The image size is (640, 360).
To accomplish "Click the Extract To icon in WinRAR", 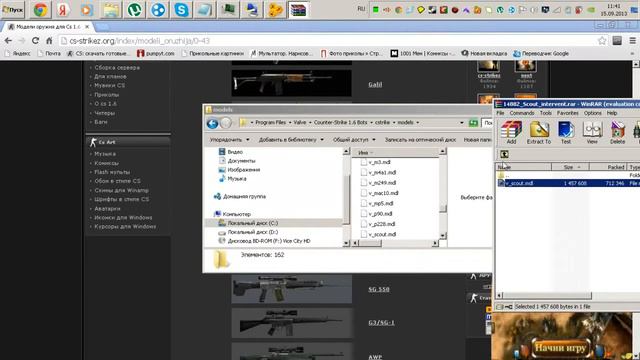I will point(539,132).
